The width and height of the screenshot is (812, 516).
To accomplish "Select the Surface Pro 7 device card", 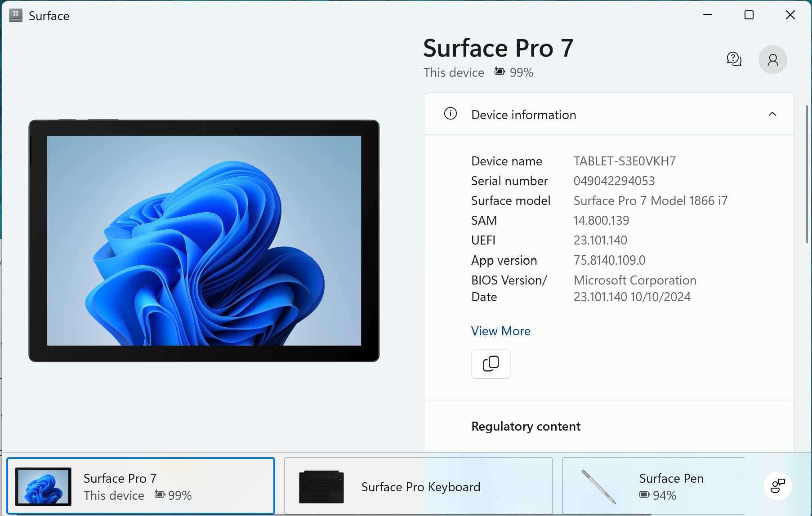I will click(x=141, y=486).
